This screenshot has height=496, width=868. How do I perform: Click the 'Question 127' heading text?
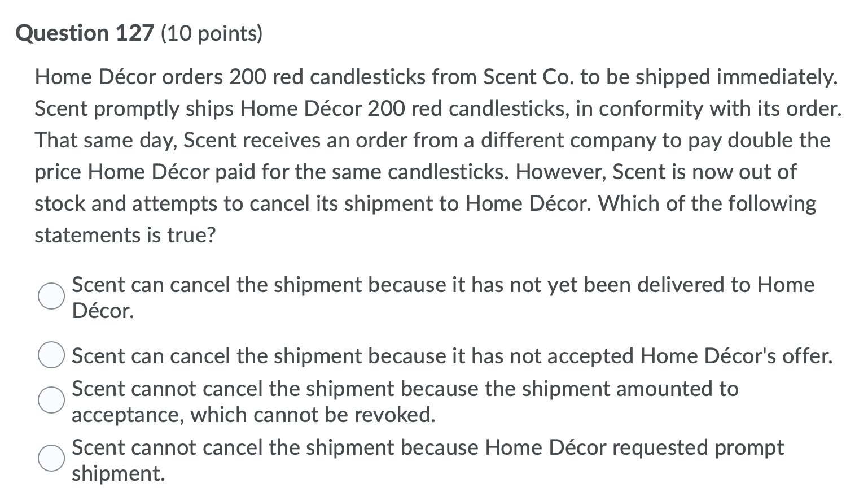tap(85, 33)
